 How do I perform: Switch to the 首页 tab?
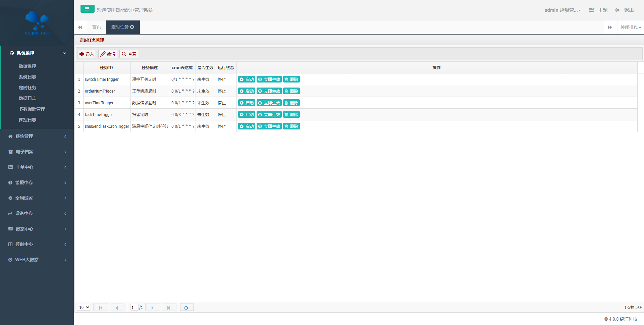[97, 27]
